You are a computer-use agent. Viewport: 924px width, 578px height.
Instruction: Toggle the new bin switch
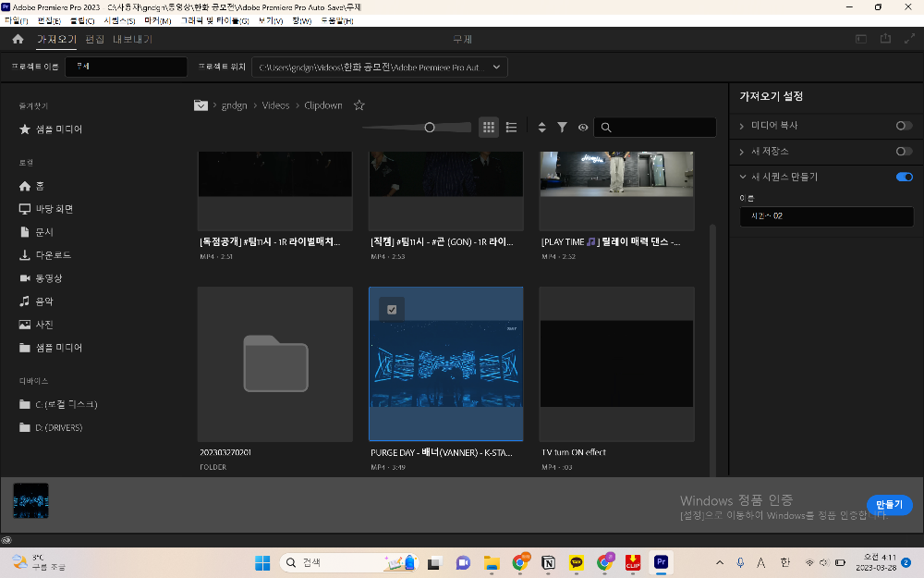(904, 152)
